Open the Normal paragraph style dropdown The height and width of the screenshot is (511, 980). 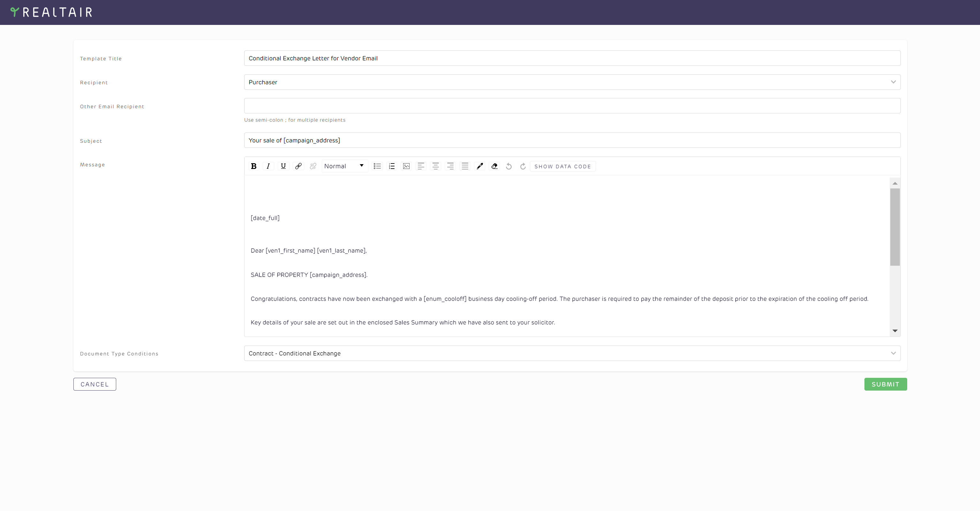(x=344, y=166)
